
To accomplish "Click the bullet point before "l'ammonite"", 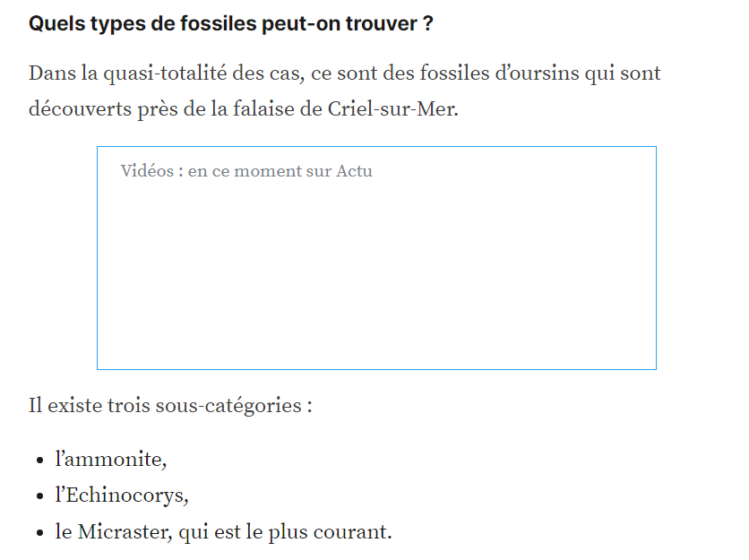I will [40, 461].
